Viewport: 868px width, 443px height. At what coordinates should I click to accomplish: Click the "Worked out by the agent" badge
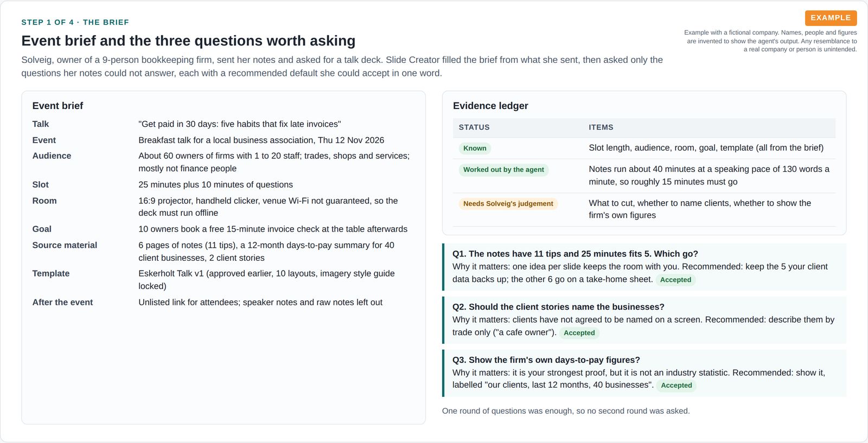coord(503,170)
